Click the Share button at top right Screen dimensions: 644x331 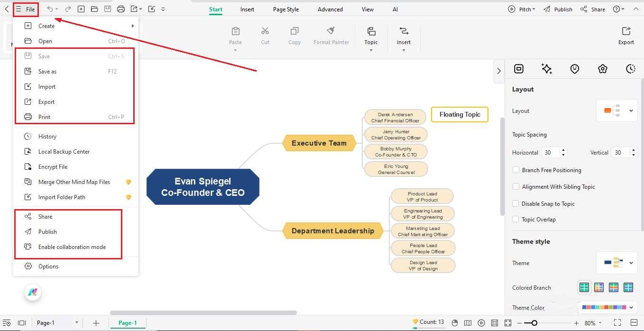point(593,9)
